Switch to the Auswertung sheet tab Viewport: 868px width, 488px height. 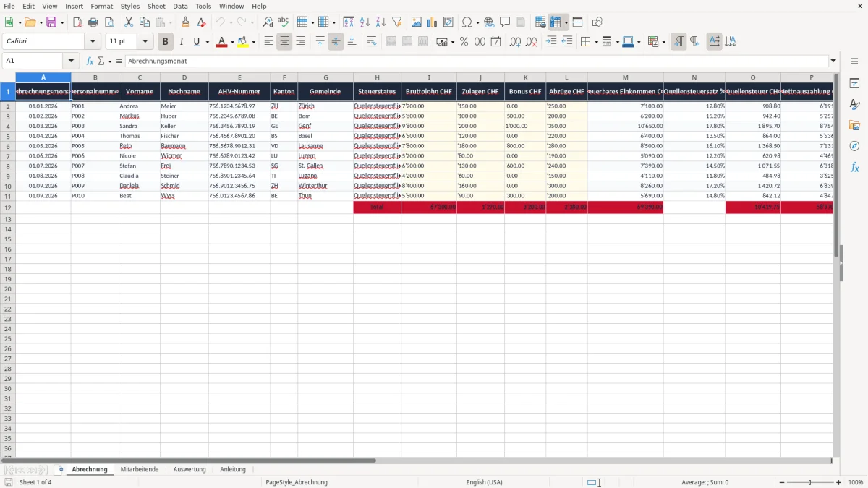tap(190, 469)
